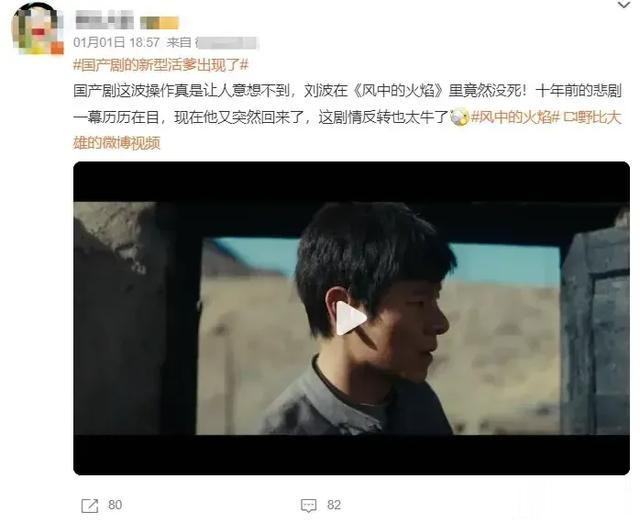Open the video frame showing the boy
This screenshot has height=523, width=640.
click(351, 318)
